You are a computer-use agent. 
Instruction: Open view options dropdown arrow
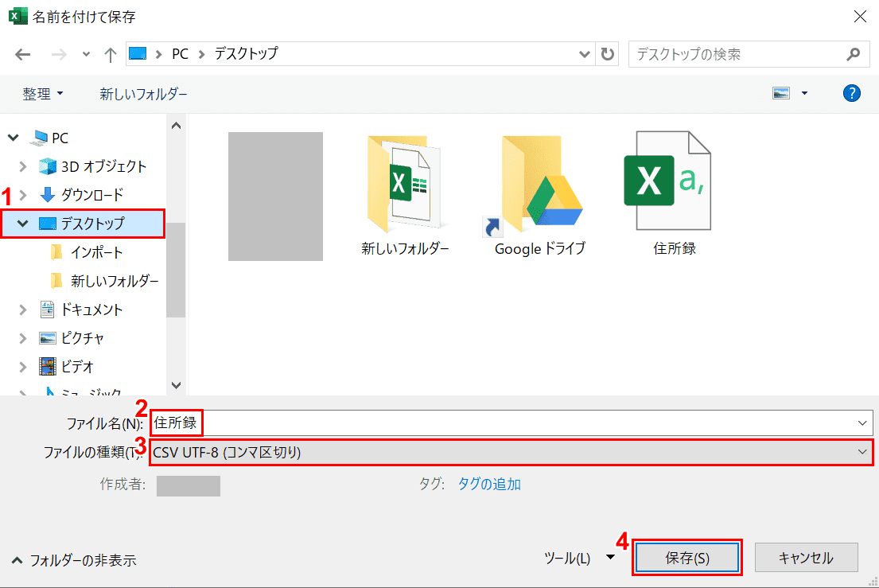coord(804,93)
